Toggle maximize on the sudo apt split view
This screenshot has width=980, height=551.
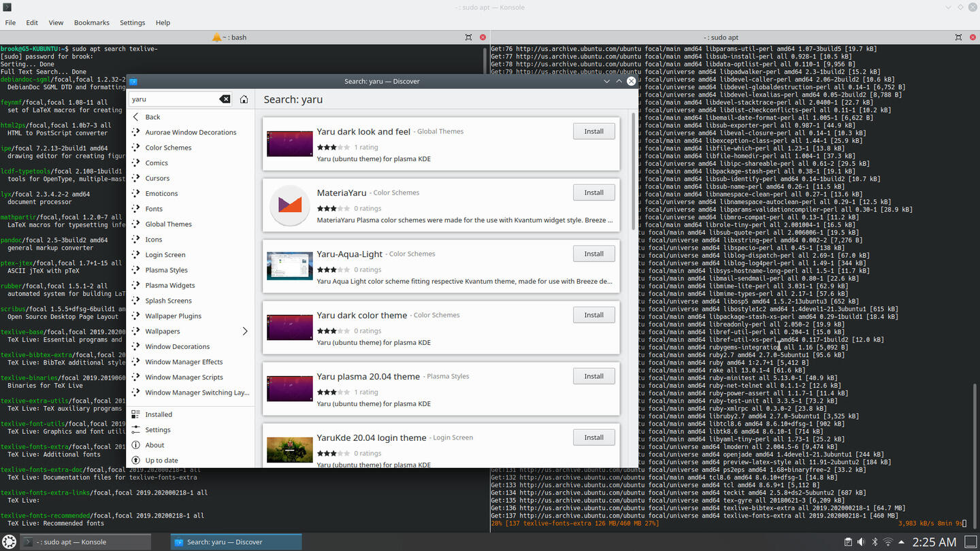[x=958, y=37]
